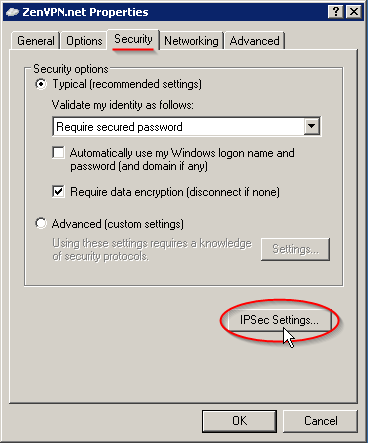368x443 pixels.
Task: Choose the Advanced (custom settings) radio button
Action: pos(41,223)
